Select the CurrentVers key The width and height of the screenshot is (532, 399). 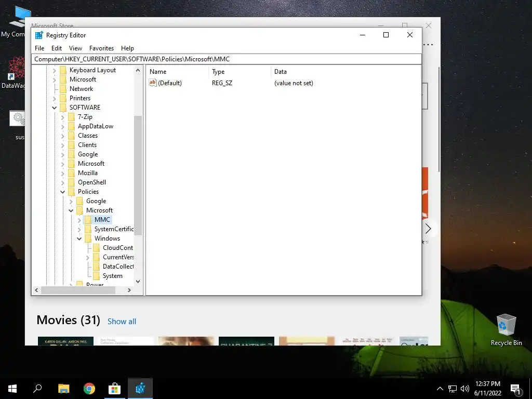(x=118, y=257)
